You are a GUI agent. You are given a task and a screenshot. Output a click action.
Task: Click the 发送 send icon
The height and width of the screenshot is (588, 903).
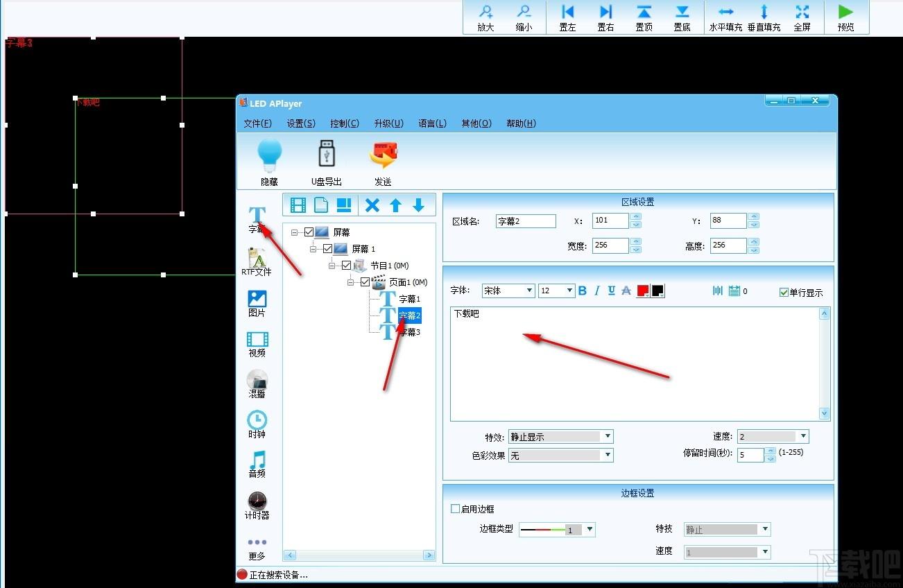point(383,155)
